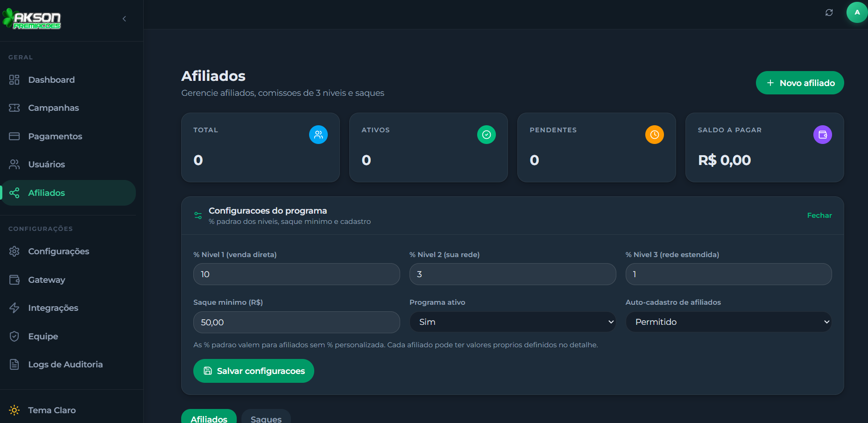
Task: Click the blue users icon on the Total card
Action: 318,135
